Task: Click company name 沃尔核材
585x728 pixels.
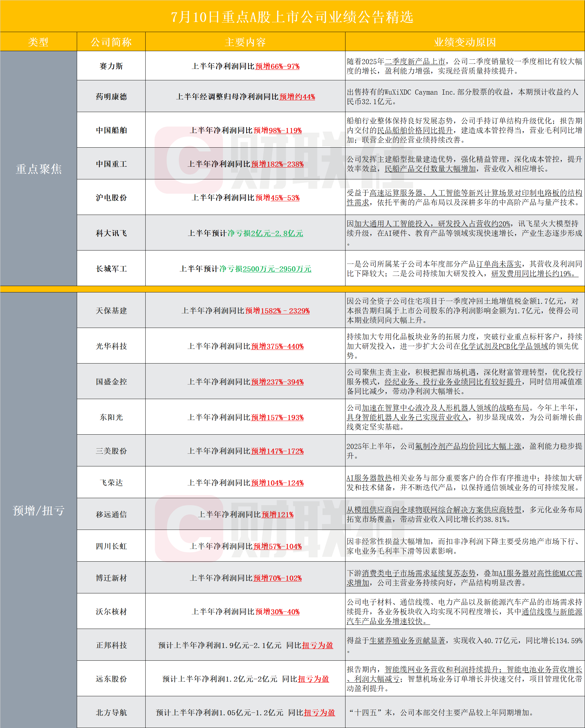Action: [111, 611]
